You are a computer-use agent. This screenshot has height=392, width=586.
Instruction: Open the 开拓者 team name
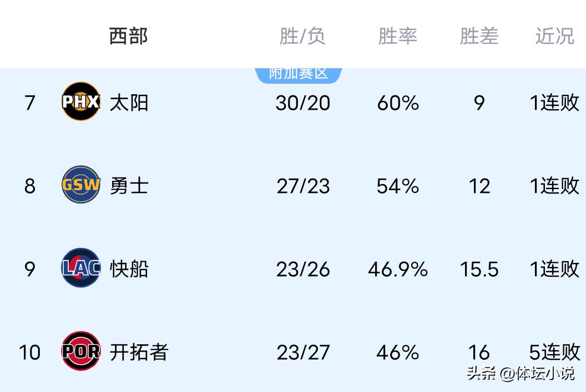139,352
